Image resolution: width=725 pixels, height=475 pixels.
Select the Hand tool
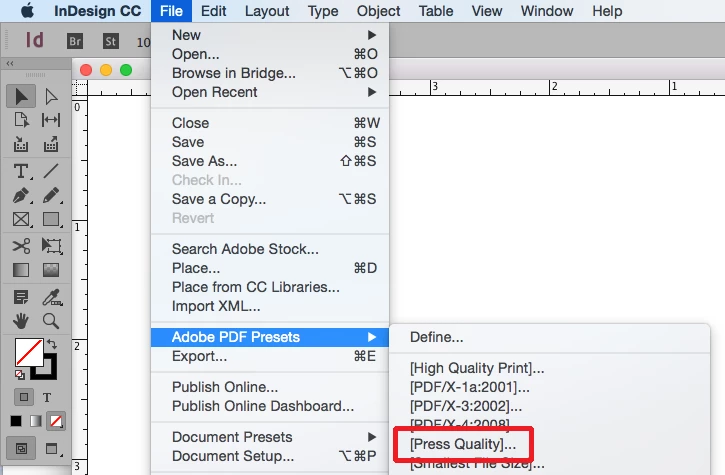click(x=21, y=321)
